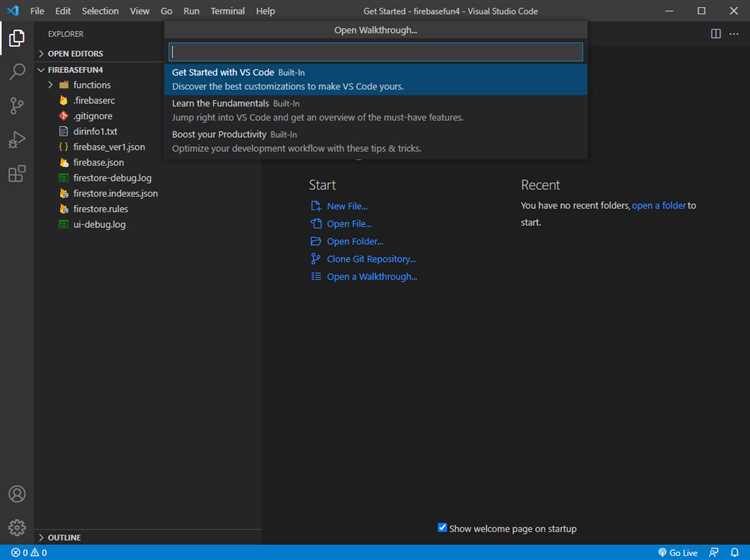Open dirinfo1.txt in explorer
The image size is (750, 560).
pos(95,132)
